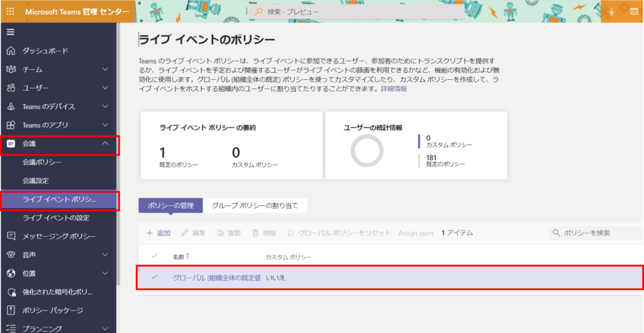Screen dimensions: 644x333
Task: Expand the チーム menu chevron
Action: click(105, 70)
